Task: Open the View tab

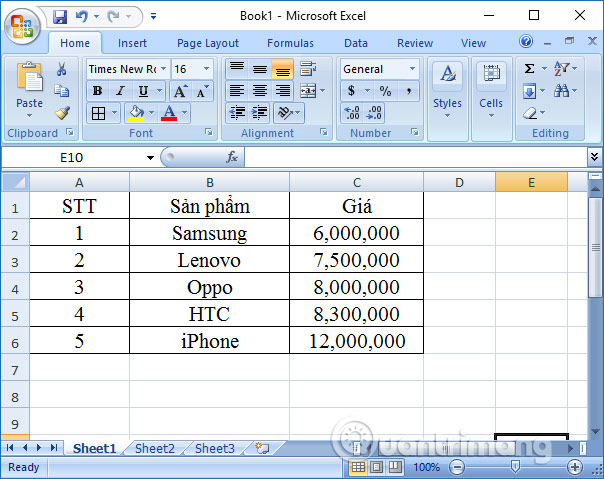Action: (473, 43)
